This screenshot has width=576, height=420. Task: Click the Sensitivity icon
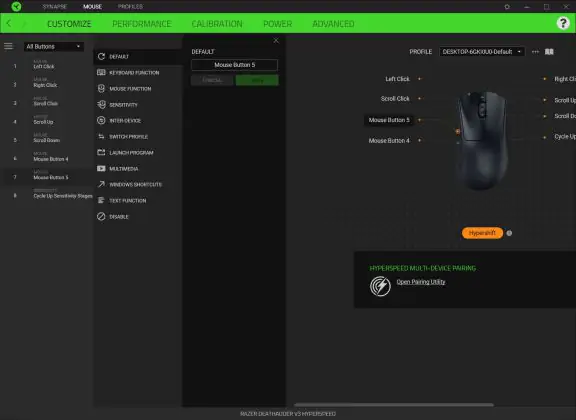101,104
